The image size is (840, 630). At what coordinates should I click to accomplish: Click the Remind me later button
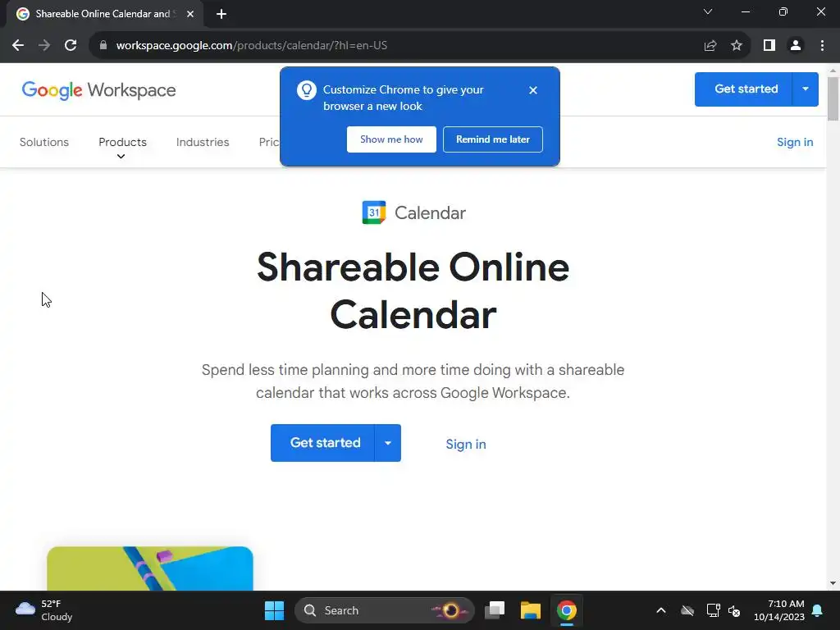point(493,139)
